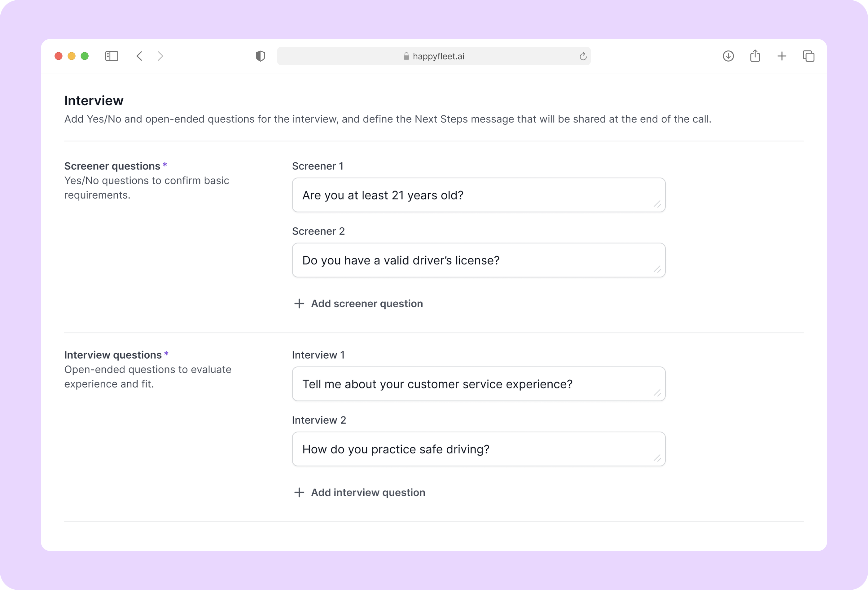The image size is (868, 590).
Task: Select the privacy shield icon in address bar
Action: click(x=260, y=56)
